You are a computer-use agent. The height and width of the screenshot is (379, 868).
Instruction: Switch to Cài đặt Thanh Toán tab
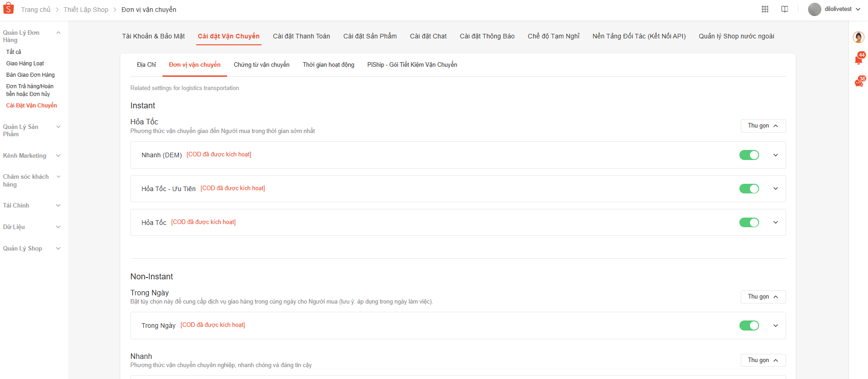pos(302,36)
